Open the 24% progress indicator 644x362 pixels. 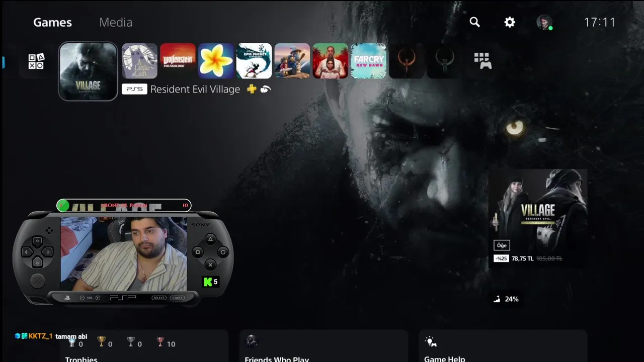click(x=506, y=299)
